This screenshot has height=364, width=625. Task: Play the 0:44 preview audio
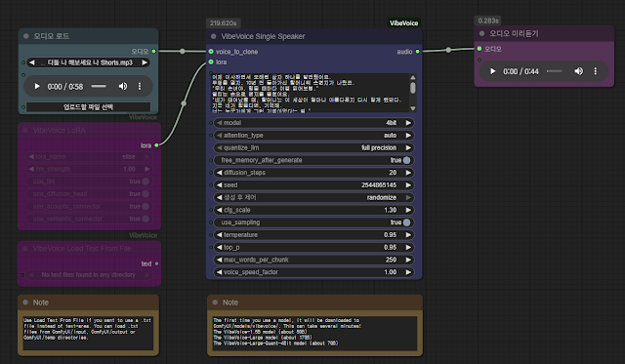coord(492,71)
